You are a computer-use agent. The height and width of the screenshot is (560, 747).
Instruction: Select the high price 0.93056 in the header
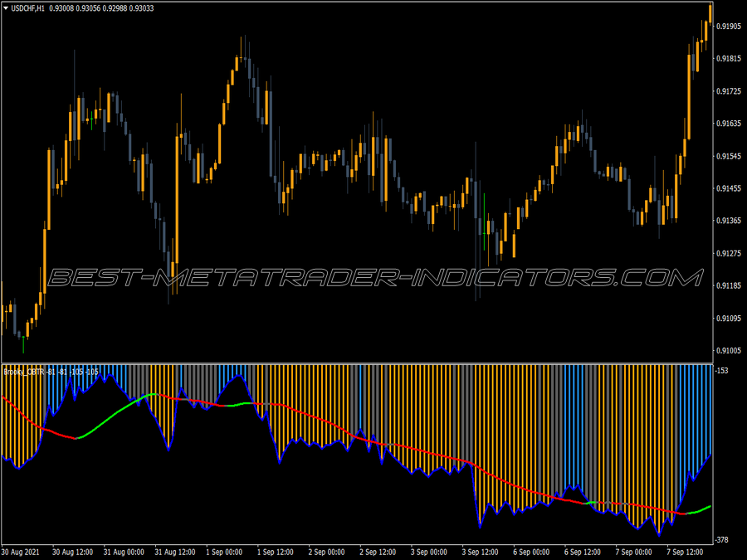click(x=87, y=8)
